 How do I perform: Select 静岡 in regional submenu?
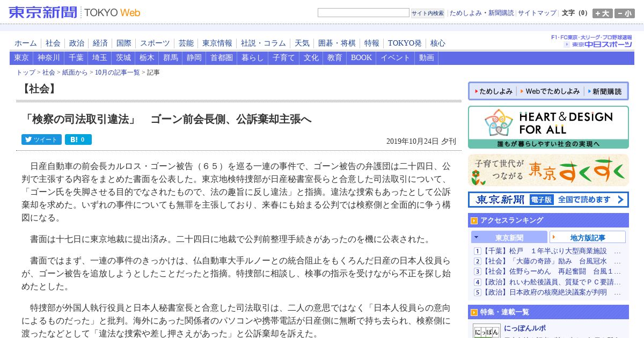tap(194, 58)
